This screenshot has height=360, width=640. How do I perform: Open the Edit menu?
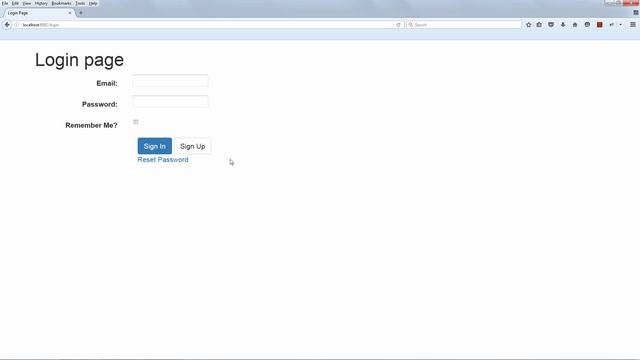click(x=15, y=3)
